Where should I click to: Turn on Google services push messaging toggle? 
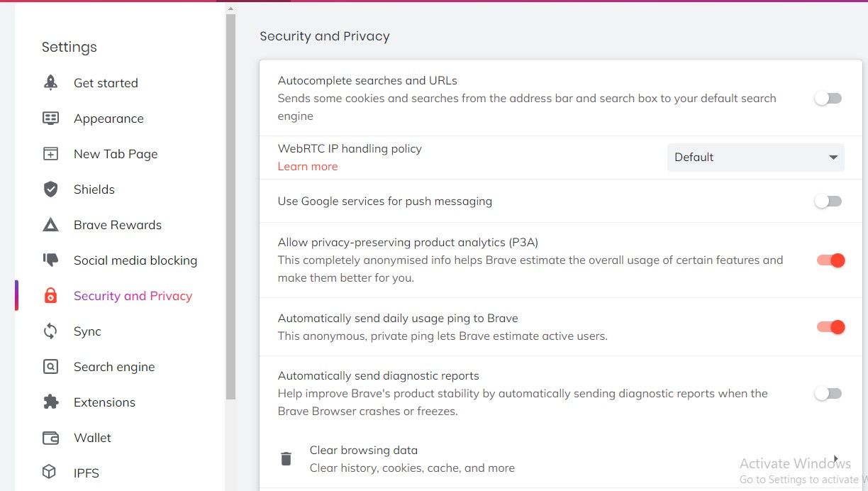coord(828,202)
